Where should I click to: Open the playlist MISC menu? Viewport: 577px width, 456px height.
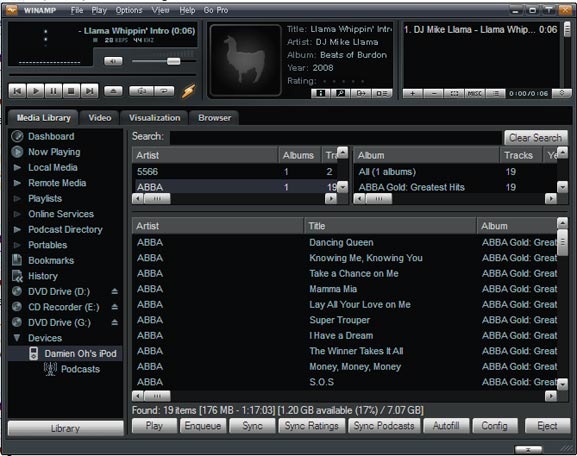(475, 93)
